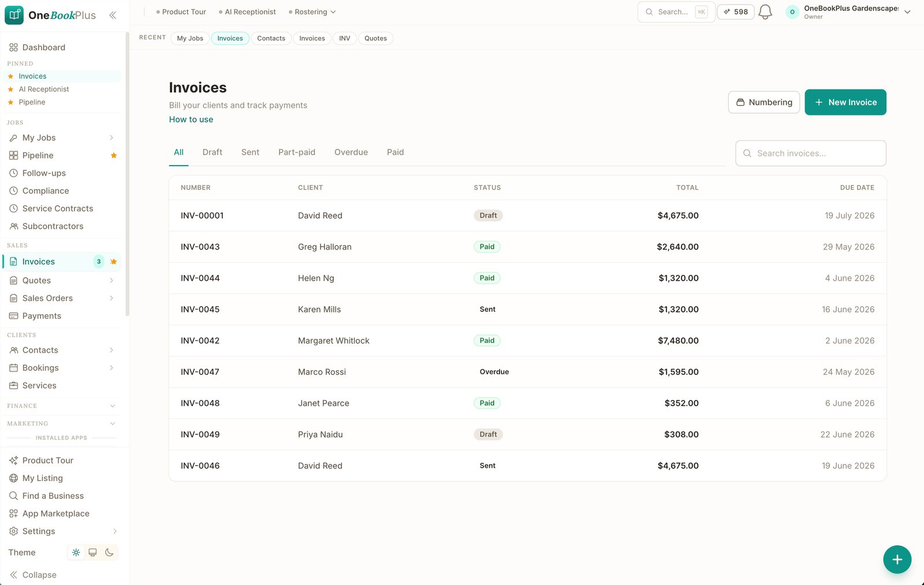Open Numbering settings button
924x585 pixels.
click(x=764, y=102)
